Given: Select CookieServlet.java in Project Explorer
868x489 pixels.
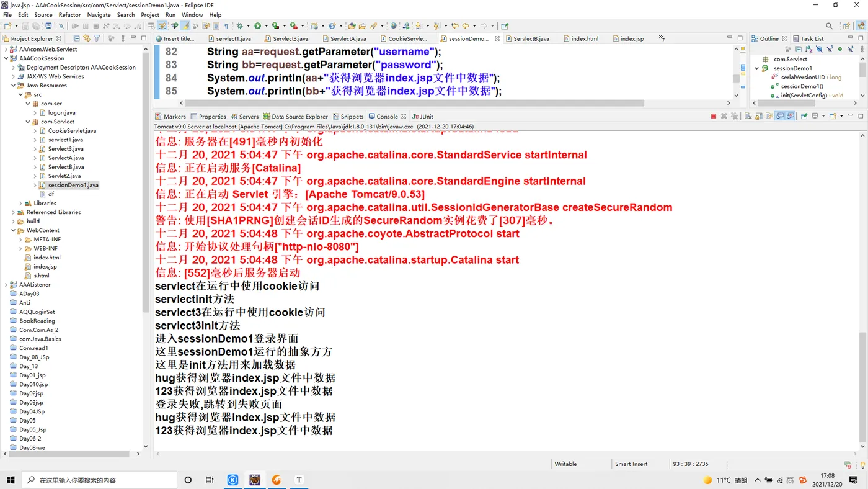Looking at the screenshot, I should [x=72, y=131].
